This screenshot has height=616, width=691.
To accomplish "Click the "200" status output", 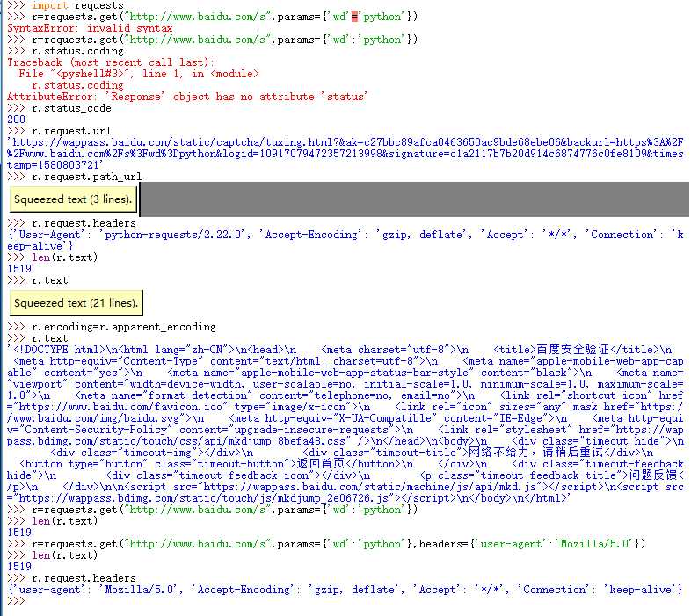I will tap(17, 120).
